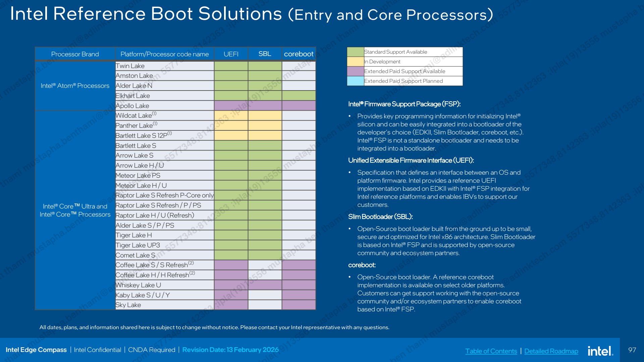Click the Revision Date text in footer
The height and width of the screenshot is (362, 644).
(x=230, y=350)
